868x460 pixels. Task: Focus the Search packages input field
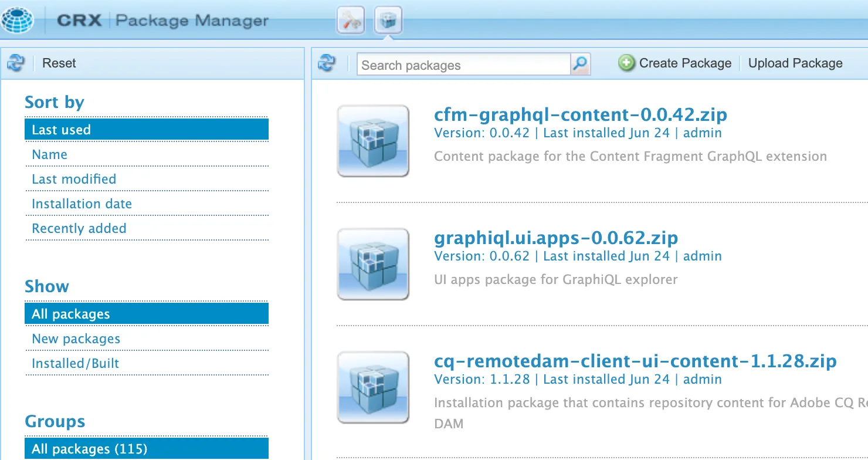click(x=463, y=65)
